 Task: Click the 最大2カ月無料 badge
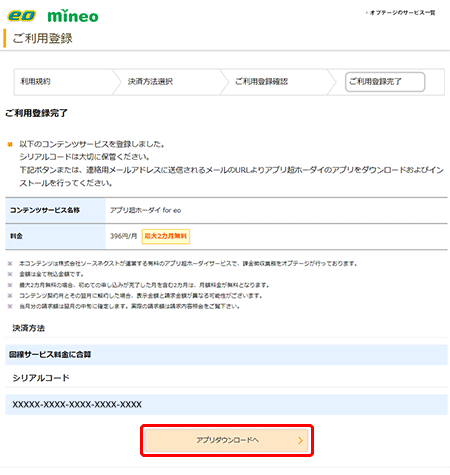pyautogui.click(x=166, y=236)
